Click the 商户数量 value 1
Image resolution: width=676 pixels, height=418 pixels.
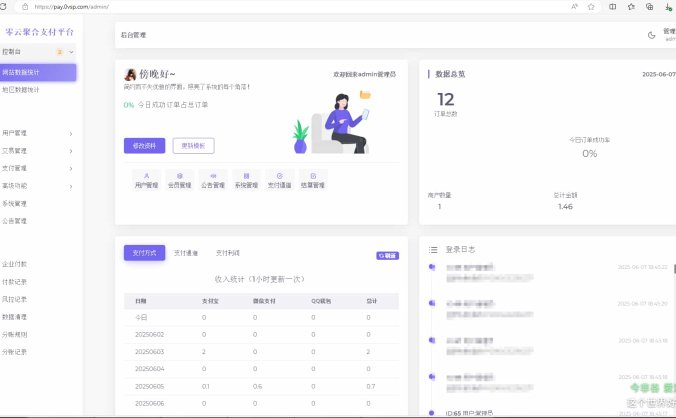pyautogui.click(x=439, y=206)
